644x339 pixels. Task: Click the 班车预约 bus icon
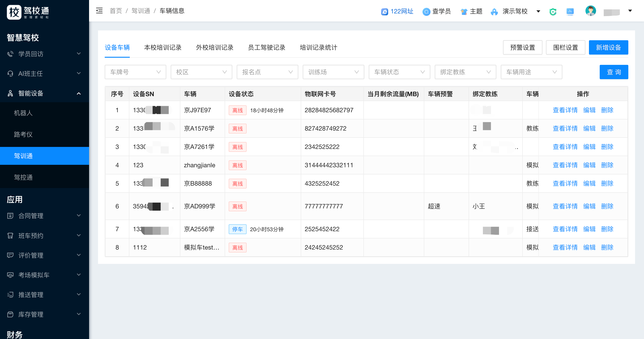tap(10, 235)
